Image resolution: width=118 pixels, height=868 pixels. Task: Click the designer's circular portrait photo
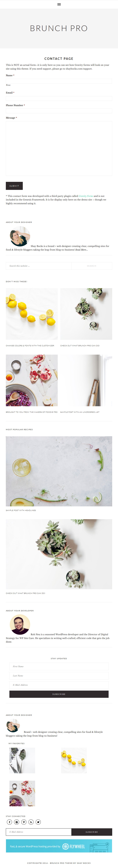(20, 236)
